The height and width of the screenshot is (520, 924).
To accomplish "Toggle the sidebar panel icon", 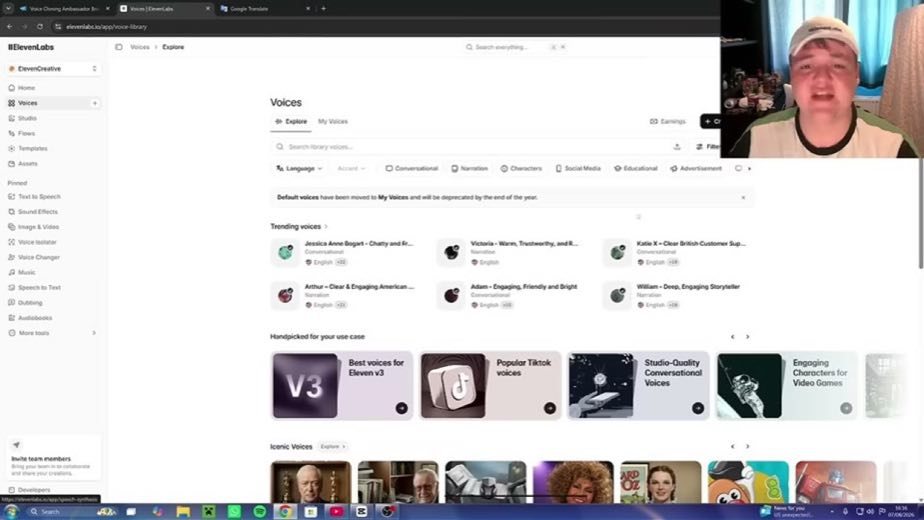I will coord(119,47).
